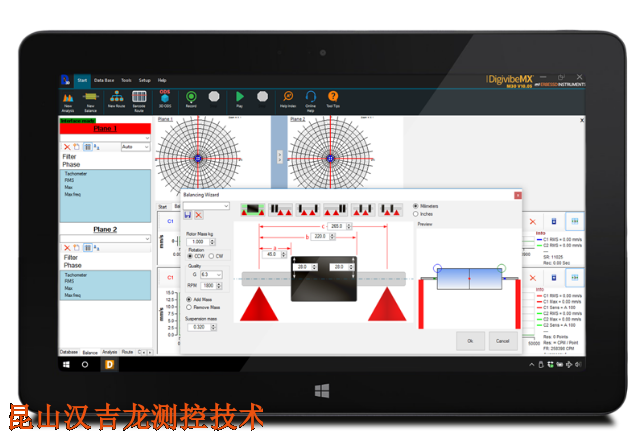Click the New Balance toolbar icon
Viewport: 644px width, 446px height.
coord(91,98)
